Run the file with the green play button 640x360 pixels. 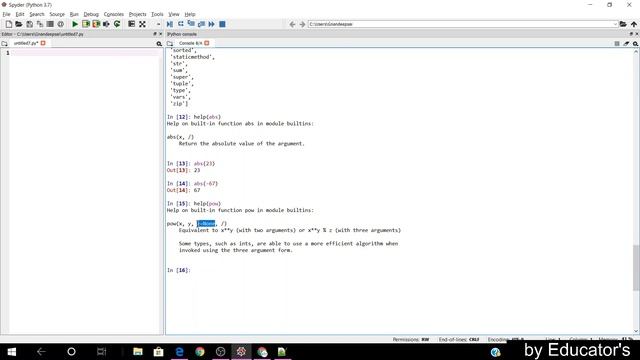click(x=75, y=24)
